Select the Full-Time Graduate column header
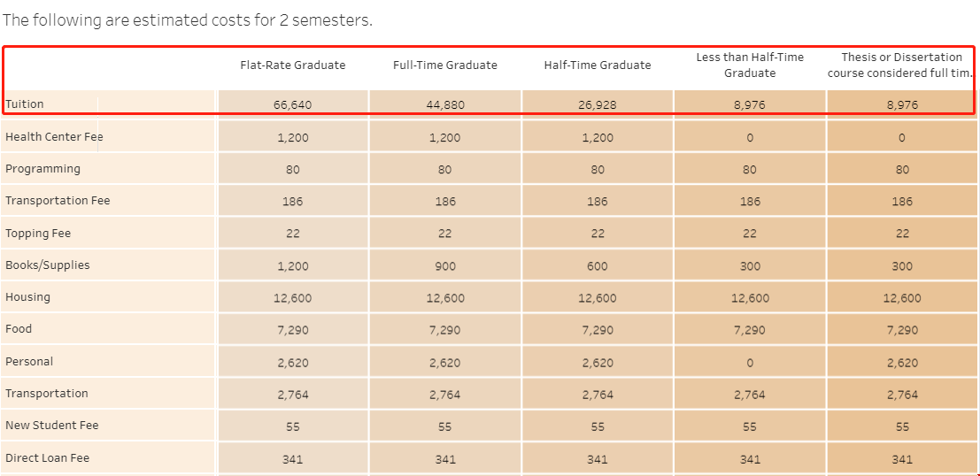The width and height of the screenshot is (980, 476). [x=445, y=65]
